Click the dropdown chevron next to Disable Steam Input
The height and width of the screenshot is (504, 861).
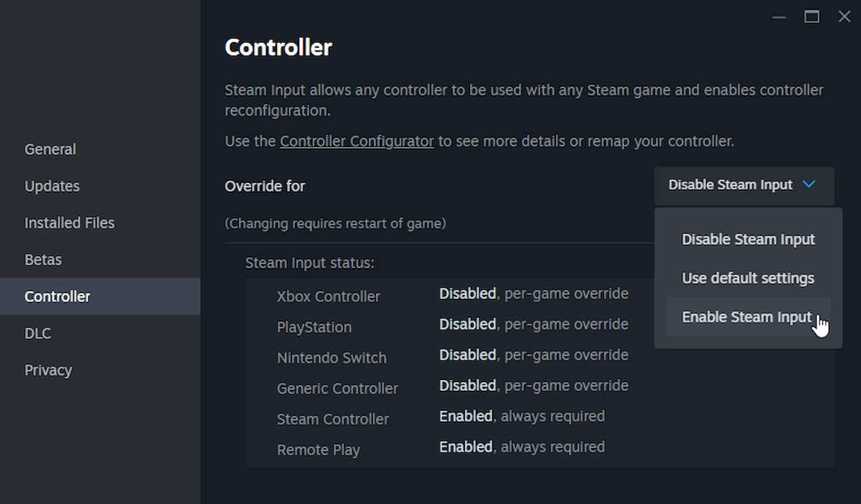point(809,184)
